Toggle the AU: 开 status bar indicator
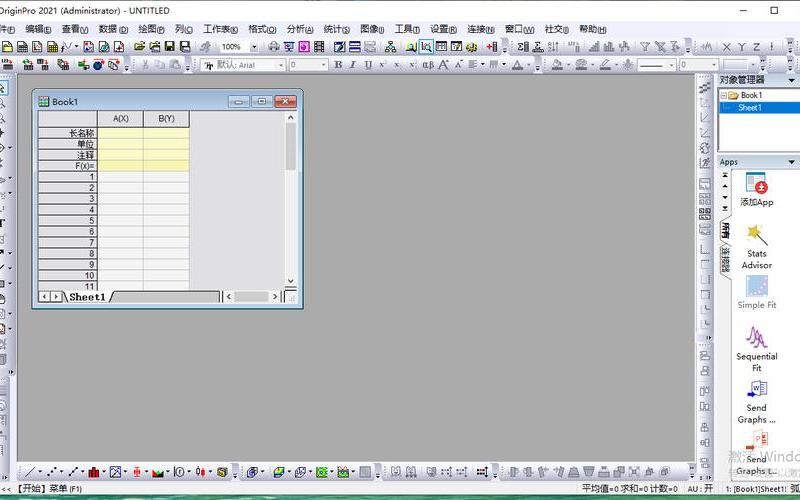Screen dimensions: 800x500 pos(700,489)
